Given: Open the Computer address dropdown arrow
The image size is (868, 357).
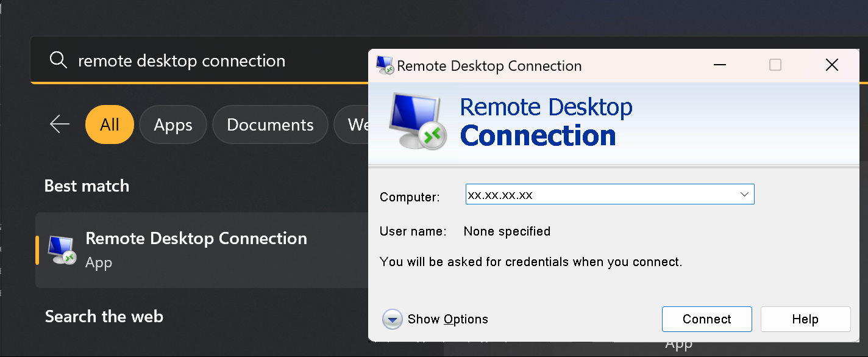Looking at the screenshot, I should click(744, 195).
